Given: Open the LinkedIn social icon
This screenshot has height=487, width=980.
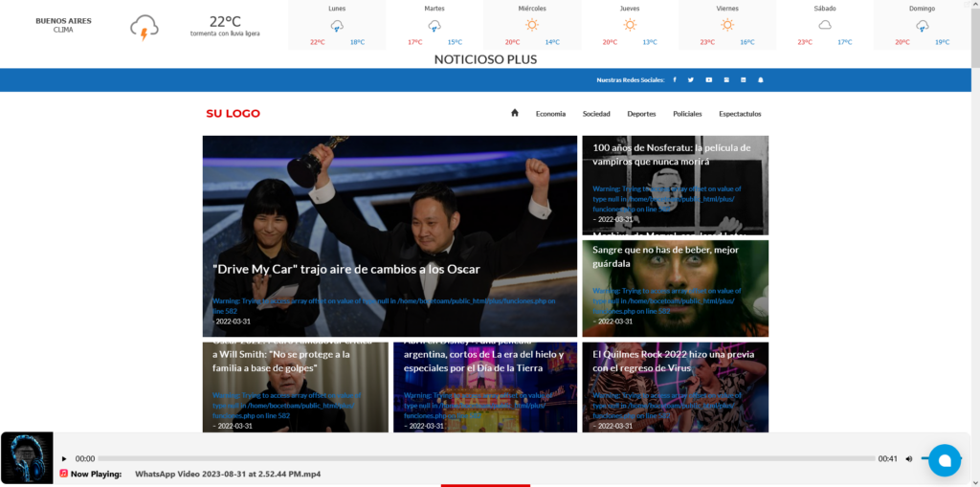Looking at the screenshot, I should pos(743,79).
